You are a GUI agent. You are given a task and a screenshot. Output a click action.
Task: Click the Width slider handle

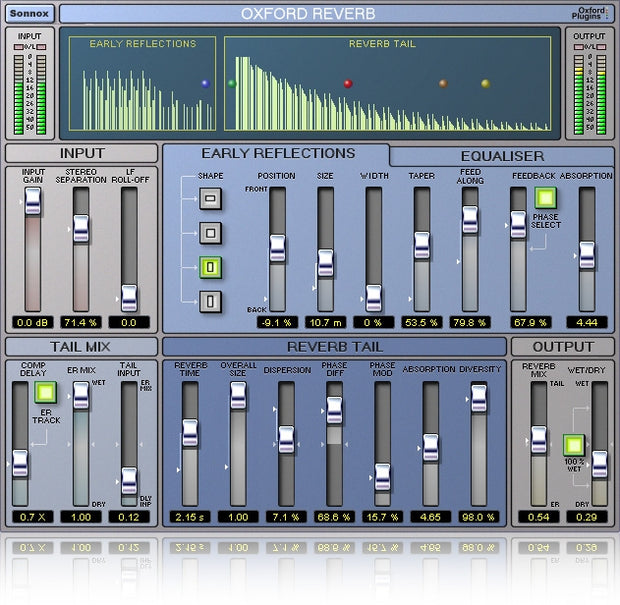coord(374,298)
